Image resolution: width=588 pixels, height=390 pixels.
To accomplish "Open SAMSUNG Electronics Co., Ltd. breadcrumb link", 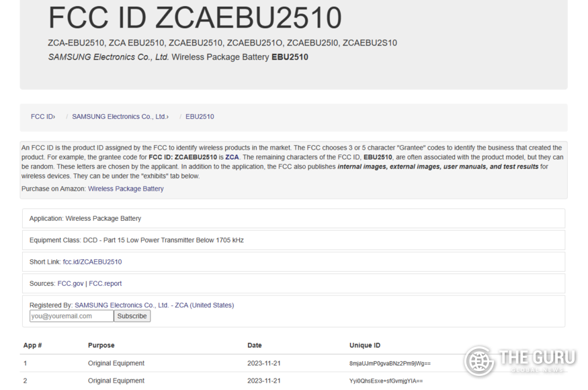I will click(120, 117).
